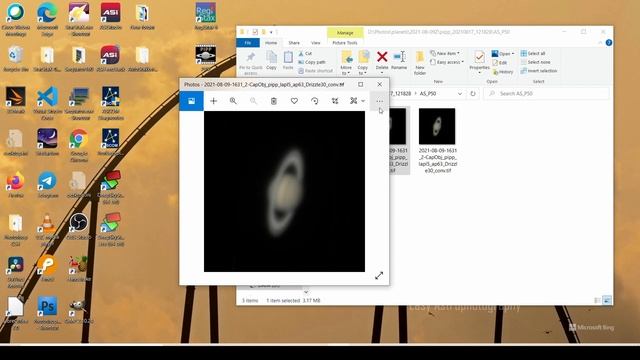Switch to the Share ribbon tab
Image resolution: width=640 pixels, height=360 pixels.
coord(294,42)
